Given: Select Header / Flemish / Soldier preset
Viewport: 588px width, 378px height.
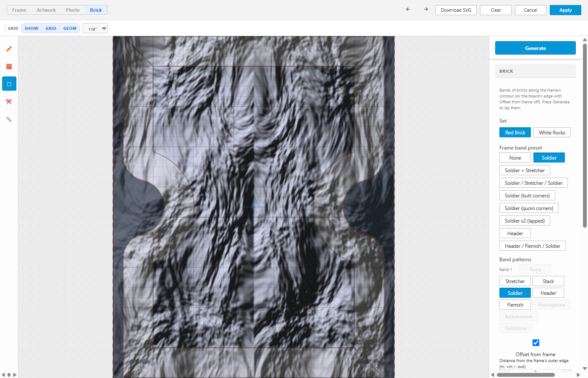Looking at the screenshot, I should click(x=533, y=246).
